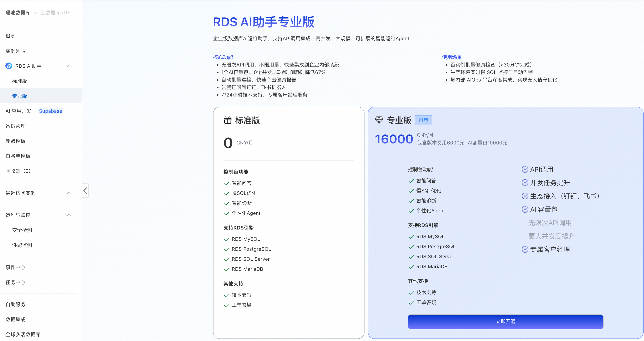The width and height of the screenshot is (644, 341).
Task: Click the bullet 告警订阅到钉钉、飞书机器人
Action: pyautogui.click(x=254, y=87)
